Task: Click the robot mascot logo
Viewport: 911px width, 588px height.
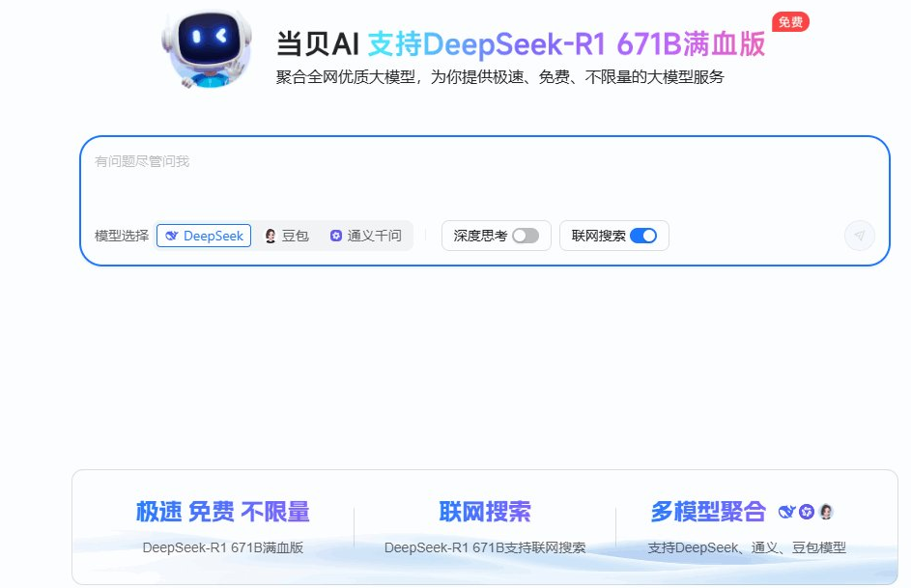Action: pos(208,49)
